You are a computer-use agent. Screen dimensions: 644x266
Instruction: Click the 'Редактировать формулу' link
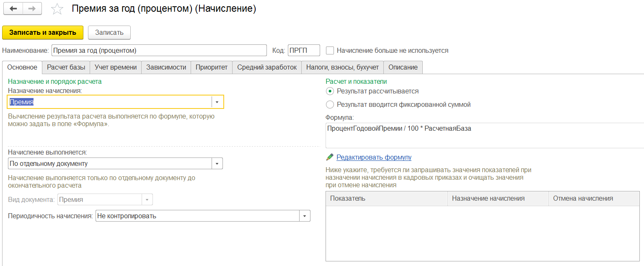374,158
